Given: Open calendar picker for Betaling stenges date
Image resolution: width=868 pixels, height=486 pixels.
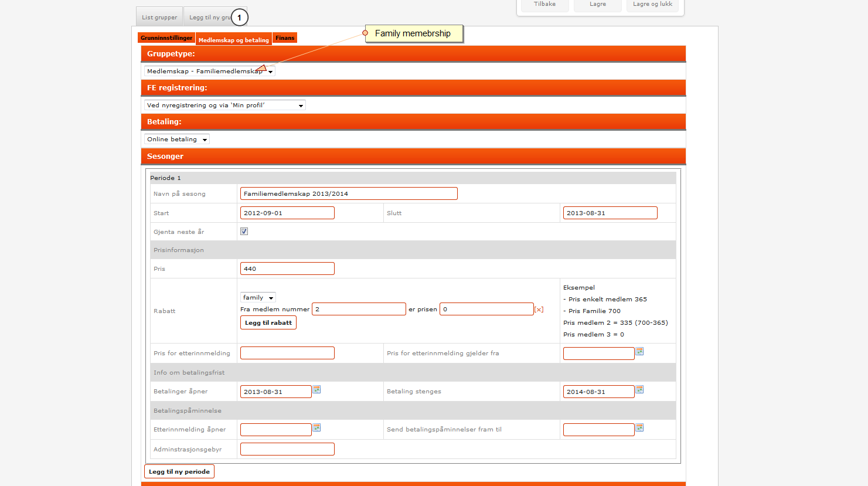Looking at the screenshot, I should tap(639, 390).
